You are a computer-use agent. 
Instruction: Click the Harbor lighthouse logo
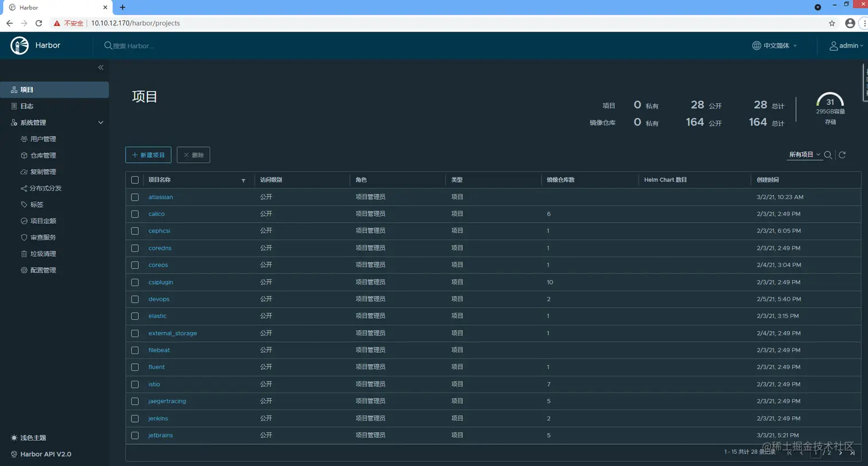point(20,45)
